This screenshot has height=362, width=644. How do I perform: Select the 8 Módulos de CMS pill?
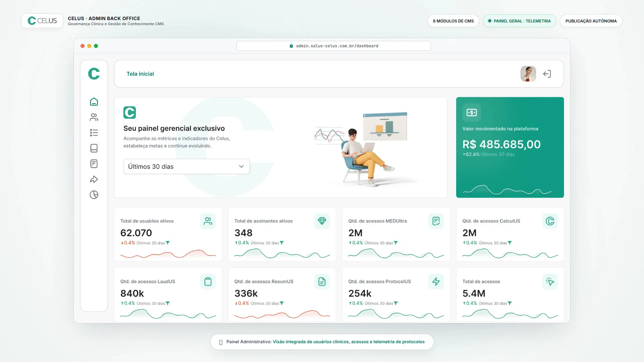coord(453,21)
